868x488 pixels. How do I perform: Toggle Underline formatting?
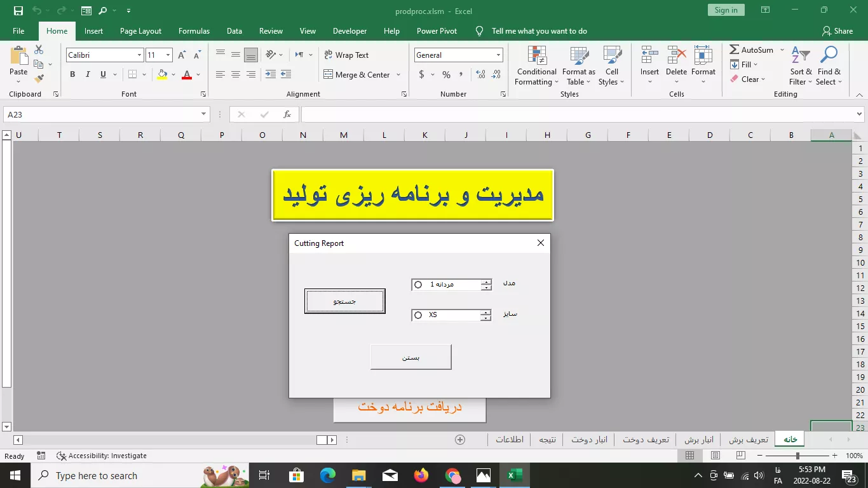[x=103, y=75]
